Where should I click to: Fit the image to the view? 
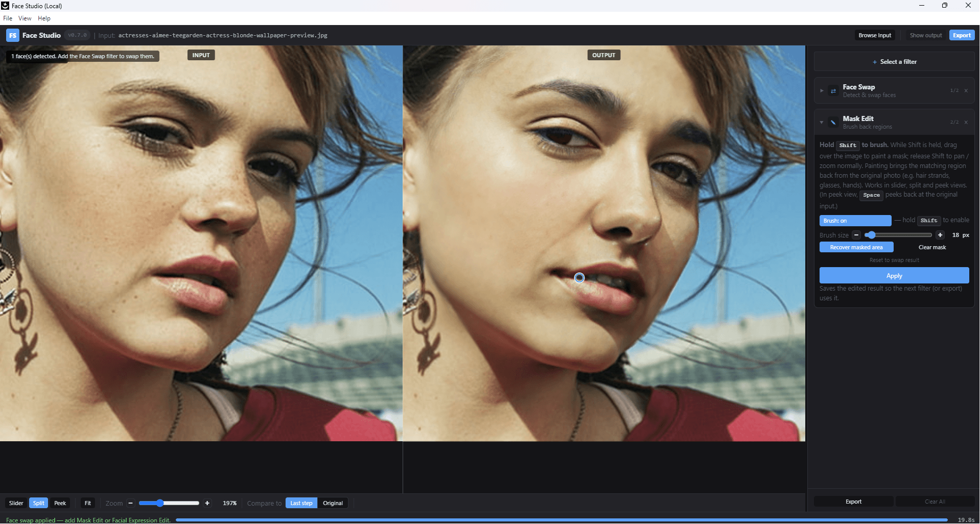click(x=88, y=503)
